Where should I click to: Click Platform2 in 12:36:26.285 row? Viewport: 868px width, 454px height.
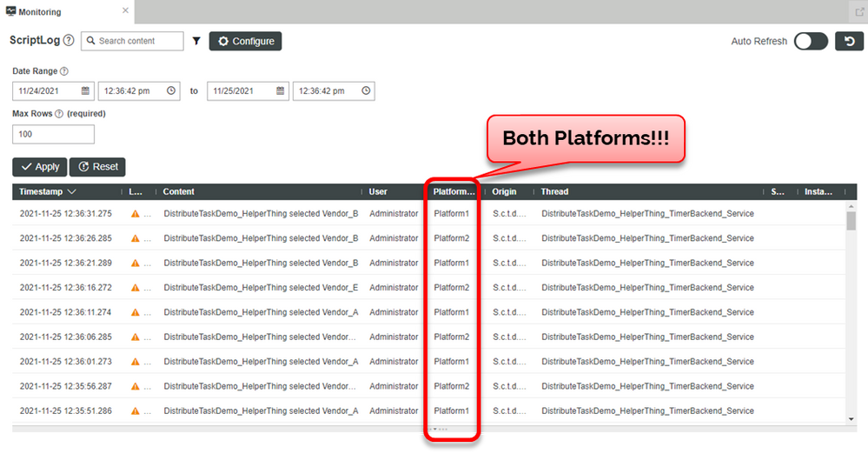click(451, 238)
